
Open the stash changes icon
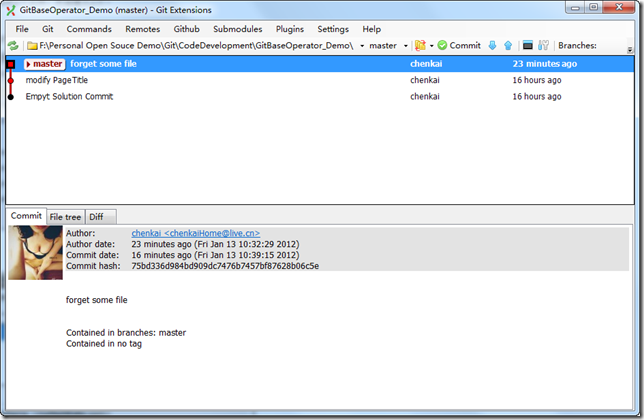(x=420, y=45)
